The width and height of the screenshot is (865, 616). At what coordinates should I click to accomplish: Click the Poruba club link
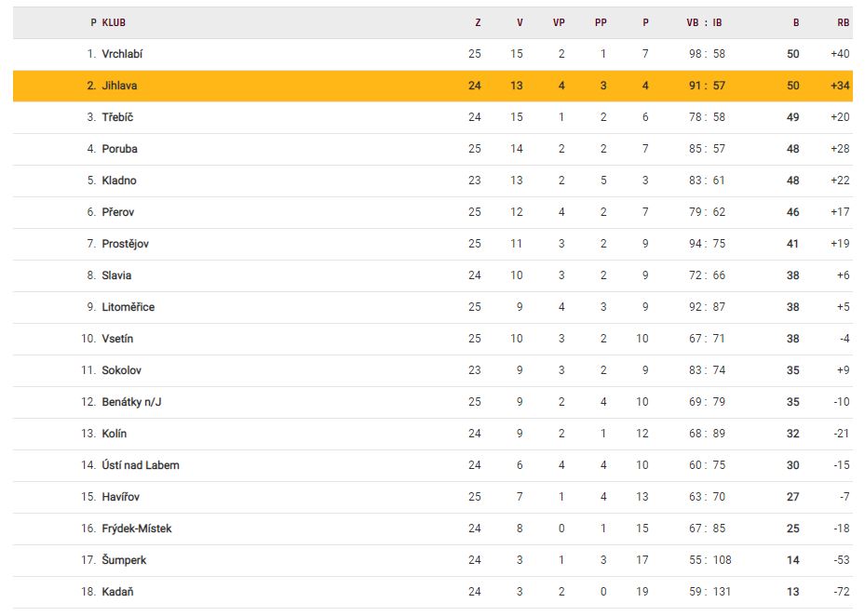point(119,149)
